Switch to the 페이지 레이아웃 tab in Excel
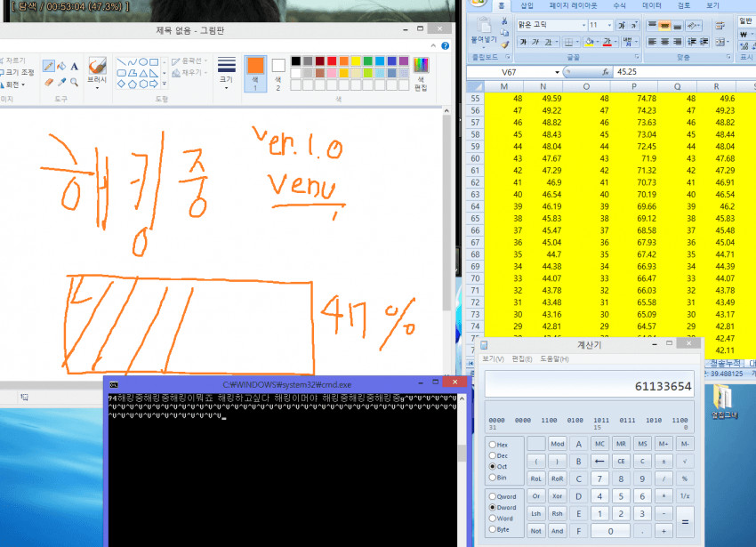756x547 pixels. pyautogui.click(x=574, y=5)
